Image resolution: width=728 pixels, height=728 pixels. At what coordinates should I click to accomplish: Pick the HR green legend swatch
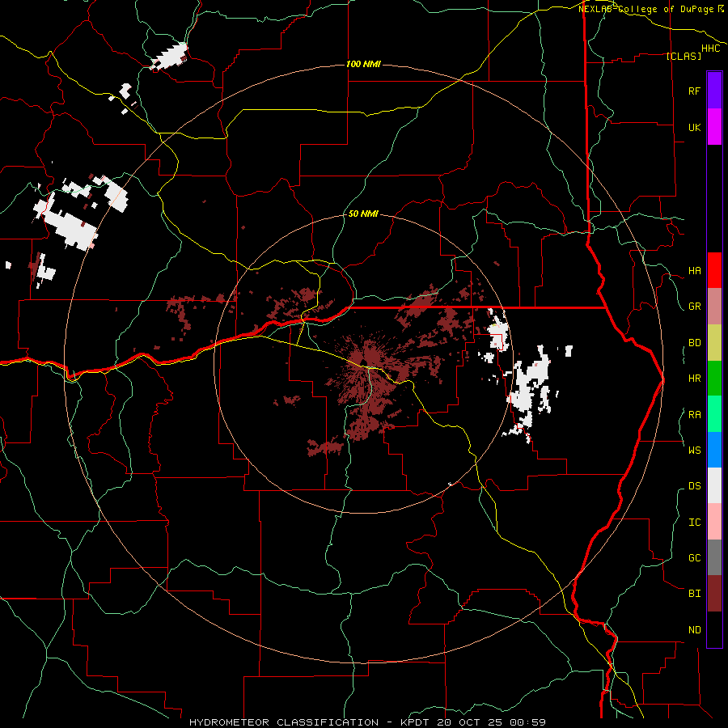714,378
